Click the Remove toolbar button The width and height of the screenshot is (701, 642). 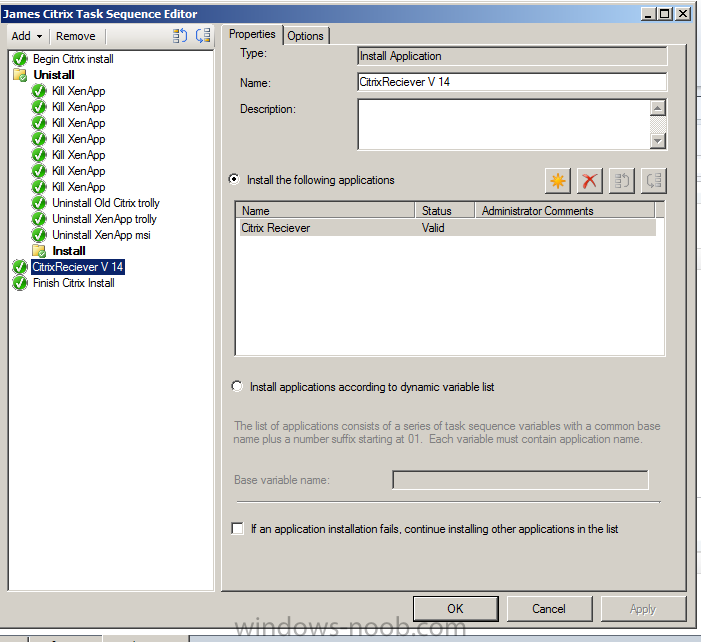(x=76, y=36)
